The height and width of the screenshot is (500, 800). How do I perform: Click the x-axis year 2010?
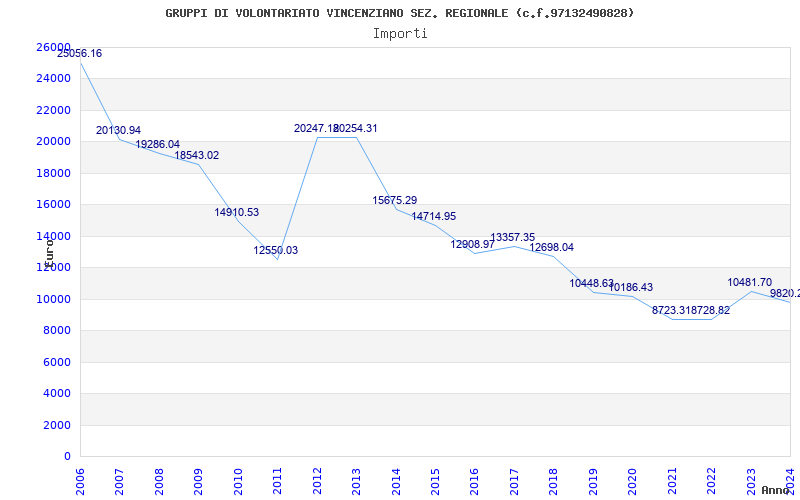click(x=238, y=482)
